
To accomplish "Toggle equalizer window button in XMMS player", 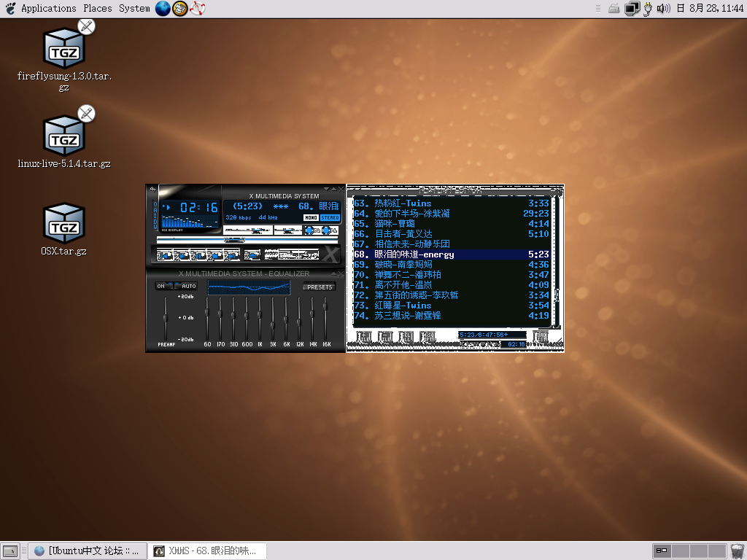I will coord(312,230).
